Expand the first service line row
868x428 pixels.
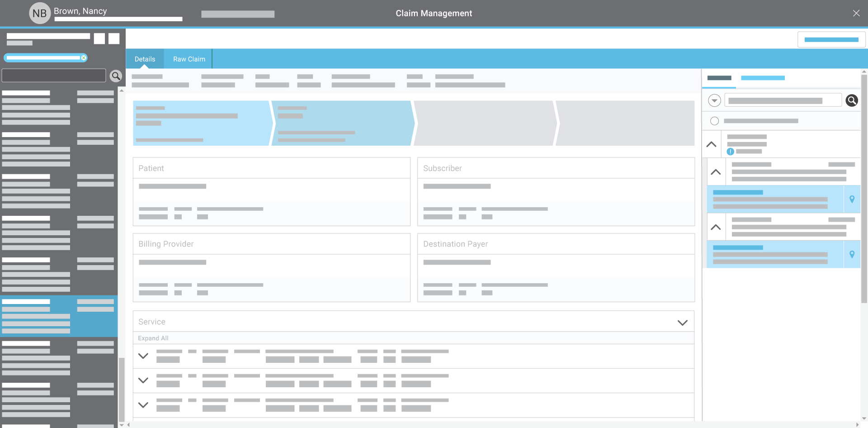coord(143,356)
